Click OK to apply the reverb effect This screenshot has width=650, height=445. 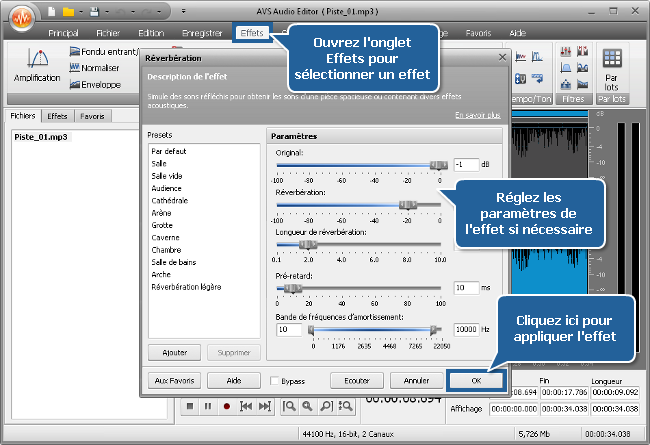tap(475, 381)
